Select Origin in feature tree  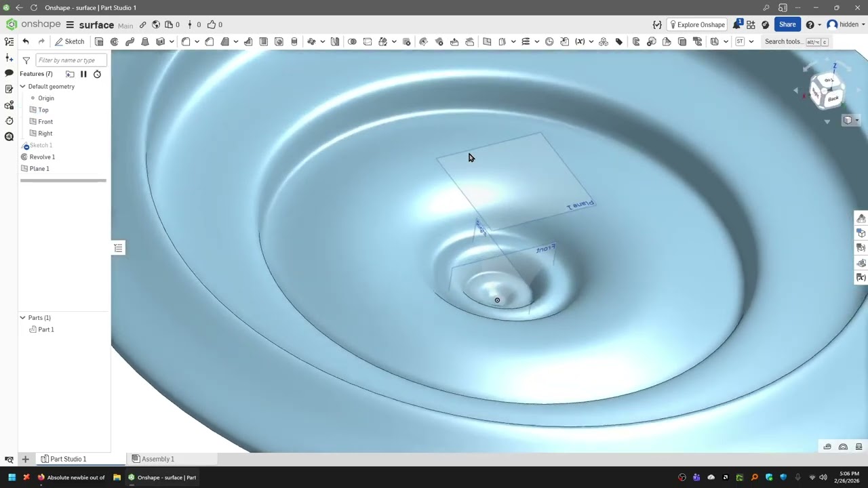(46, 98)
